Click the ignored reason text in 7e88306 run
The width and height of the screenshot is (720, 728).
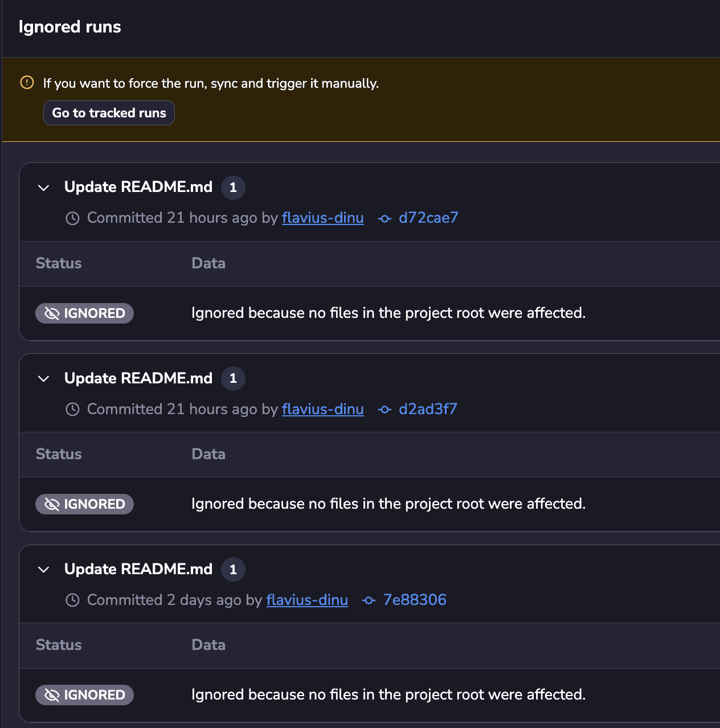coord(388,694)
